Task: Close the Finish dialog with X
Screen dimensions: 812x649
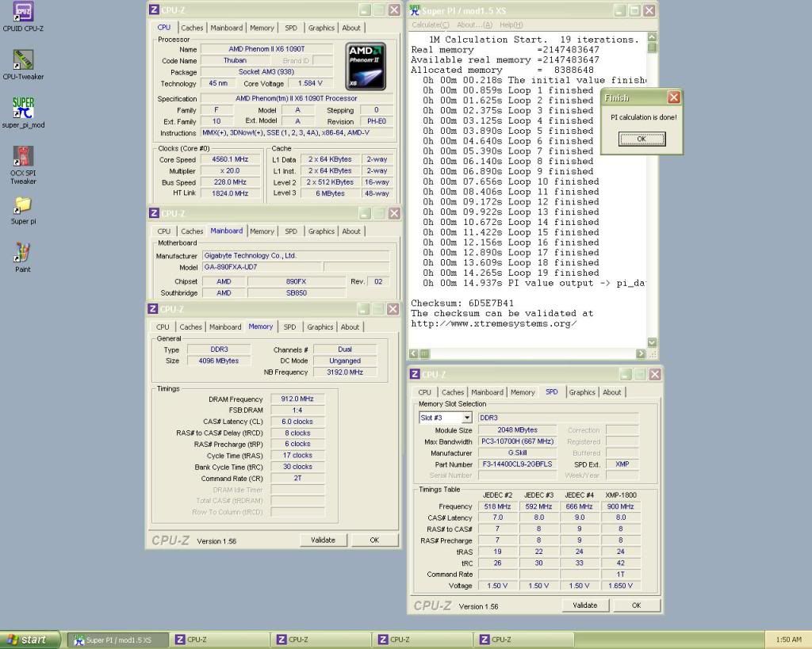Action: pos(673,97)
